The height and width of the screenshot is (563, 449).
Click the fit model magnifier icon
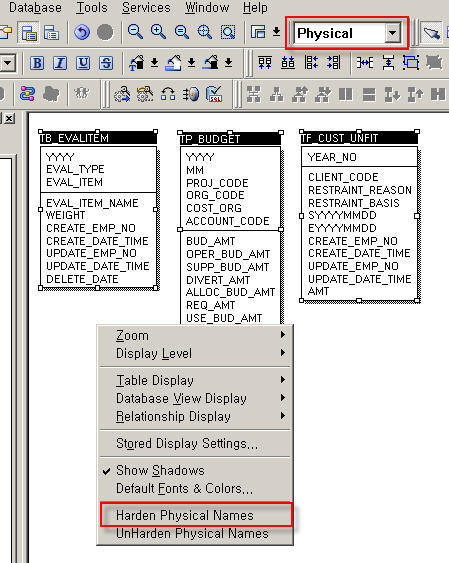tap(205, 33)
